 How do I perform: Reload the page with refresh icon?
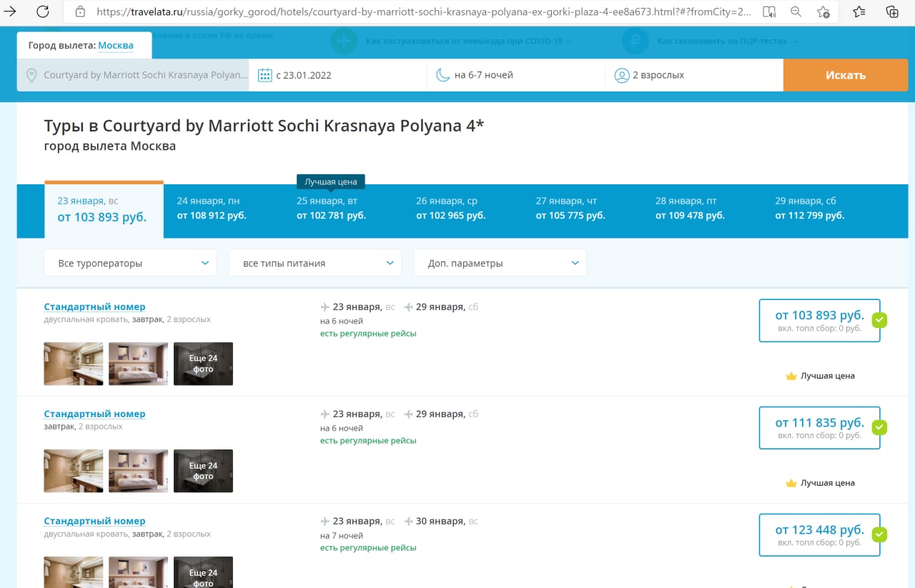pos(43,11)
